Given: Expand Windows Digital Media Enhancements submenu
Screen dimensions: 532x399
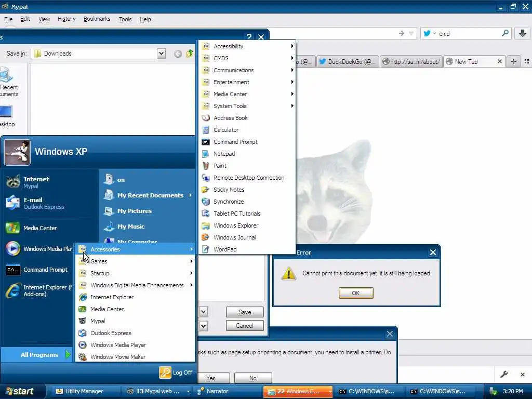Looking at the screenshot, I should (x=136, y=285).
